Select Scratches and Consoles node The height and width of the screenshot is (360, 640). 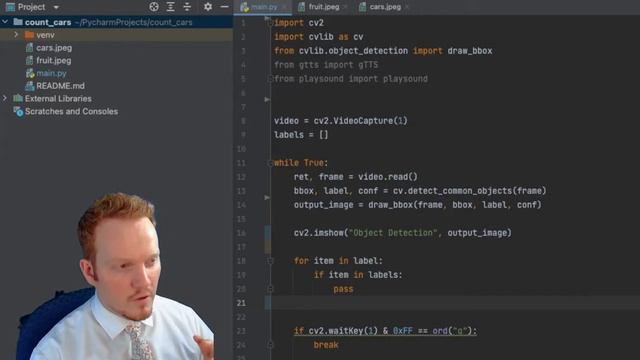[x=71, y=111]
